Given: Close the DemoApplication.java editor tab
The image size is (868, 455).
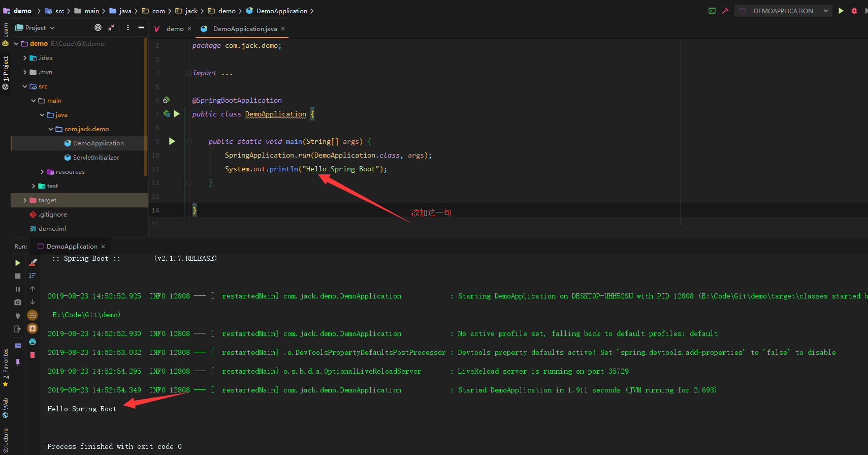Looking at the screenshot, I should pos(283,28).
